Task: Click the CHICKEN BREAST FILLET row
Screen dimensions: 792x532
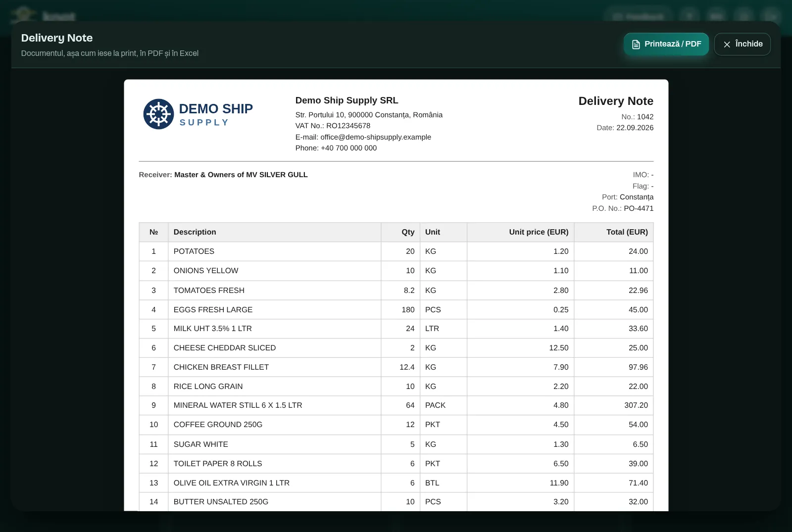Action: tap(396, 367)
